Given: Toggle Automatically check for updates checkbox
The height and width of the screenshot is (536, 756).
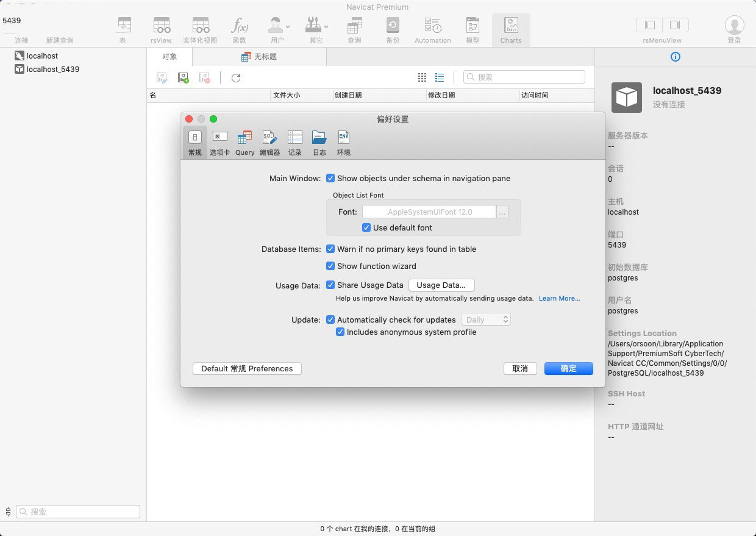Looking at the screenshot, I should click(330, 320).
